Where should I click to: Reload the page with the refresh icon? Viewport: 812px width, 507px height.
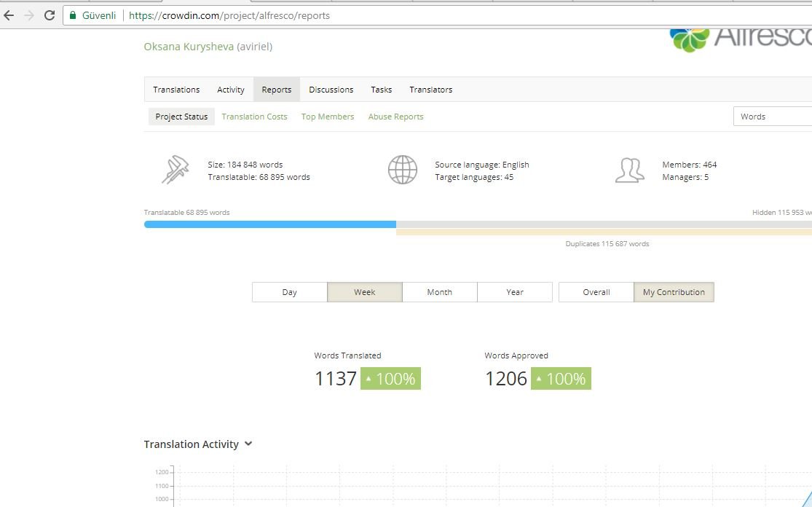coord(50,15)
